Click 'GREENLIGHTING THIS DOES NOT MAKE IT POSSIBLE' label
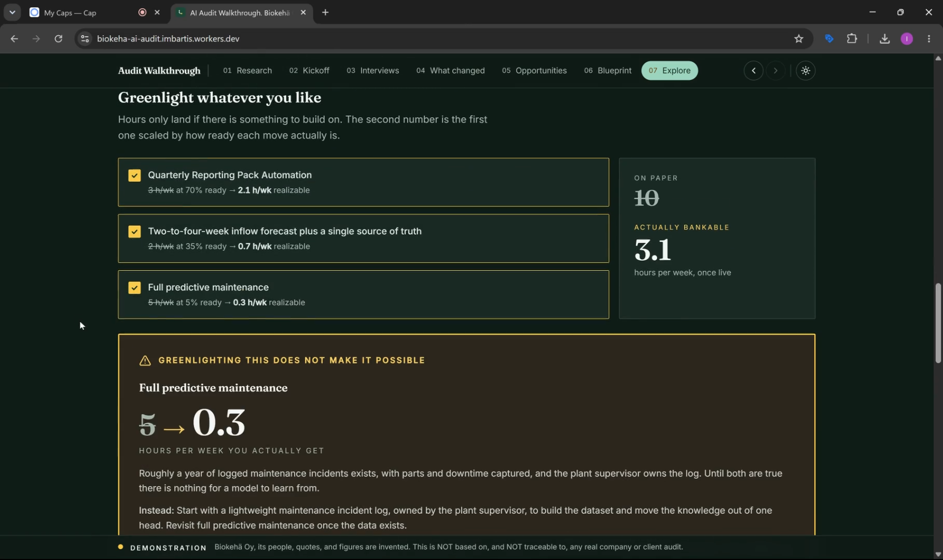 [292, 360]
